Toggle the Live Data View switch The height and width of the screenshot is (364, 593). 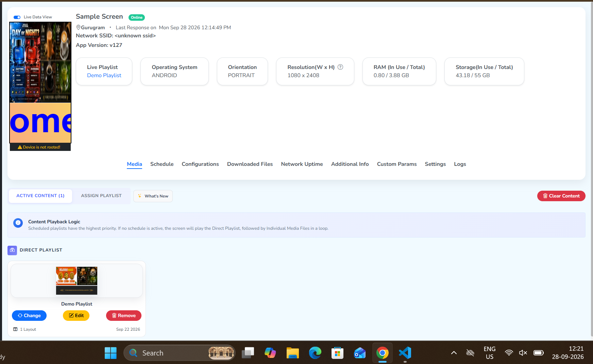pos(17,17)
